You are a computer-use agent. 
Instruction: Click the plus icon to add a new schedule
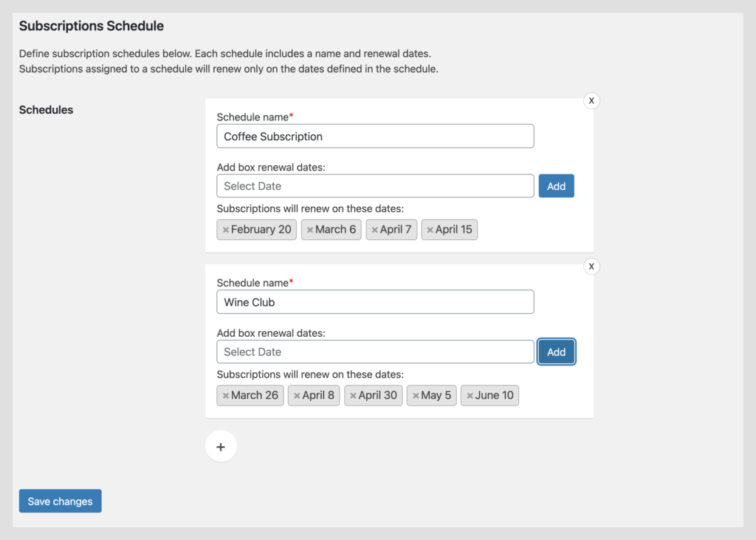[221, 446]
